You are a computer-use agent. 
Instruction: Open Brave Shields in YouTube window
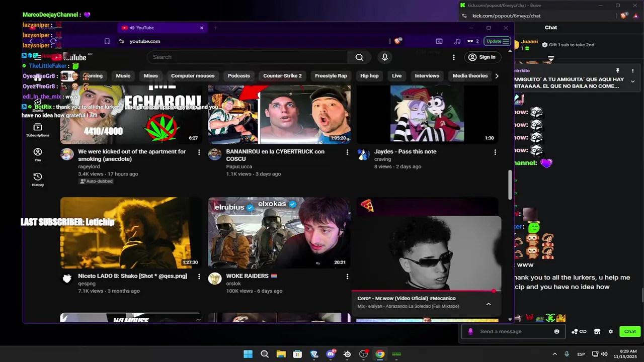coord(397,41)
